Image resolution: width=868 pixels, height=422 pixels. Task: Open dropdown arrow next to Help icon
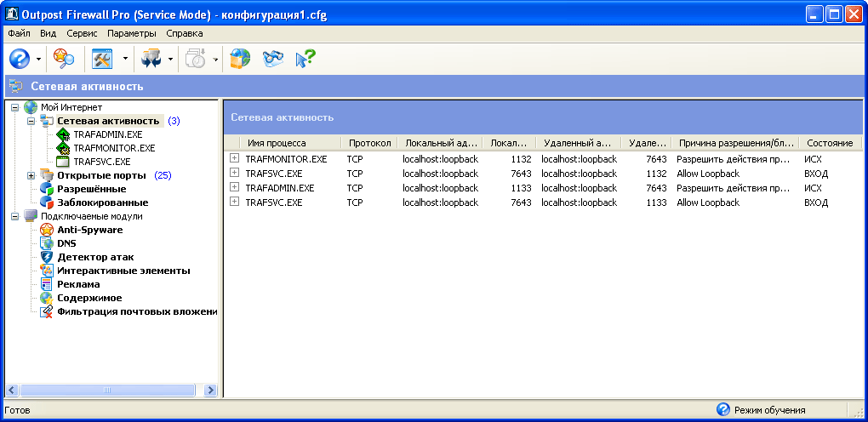38,59
